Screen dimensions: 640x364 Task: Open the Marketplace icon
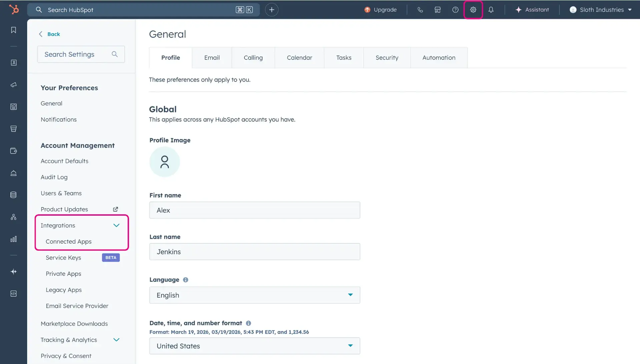coord(437,10)
